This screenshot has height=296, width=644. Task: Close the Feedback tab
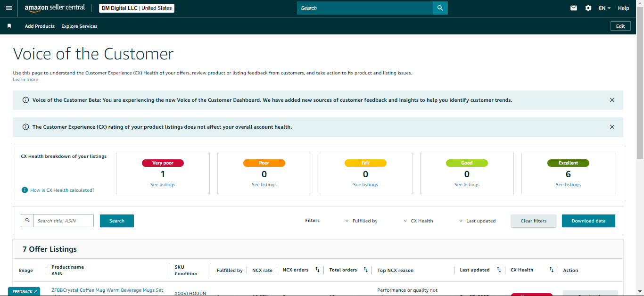point(36,292)
